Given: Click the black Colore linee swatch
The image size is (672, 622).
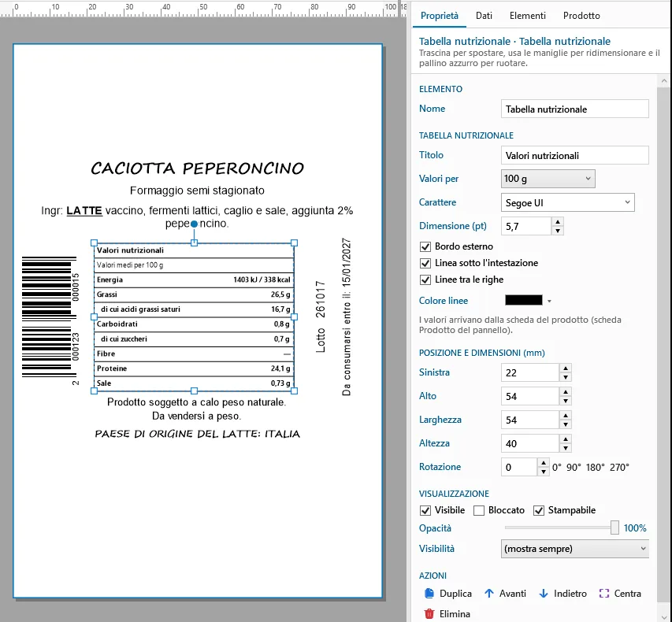Looking at the screenshot, I should pyautogui.click(x=524, y=300).
